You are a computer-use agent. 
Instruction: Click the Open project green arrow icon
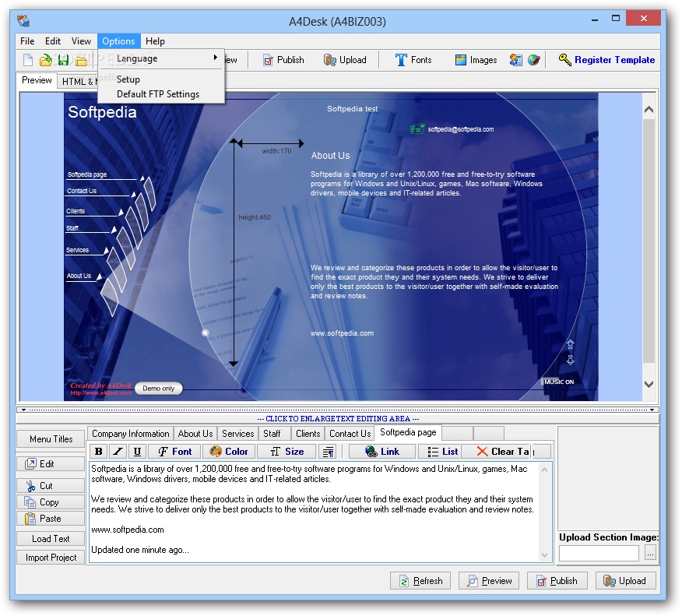pyautogui.click(x=46, y=60)
